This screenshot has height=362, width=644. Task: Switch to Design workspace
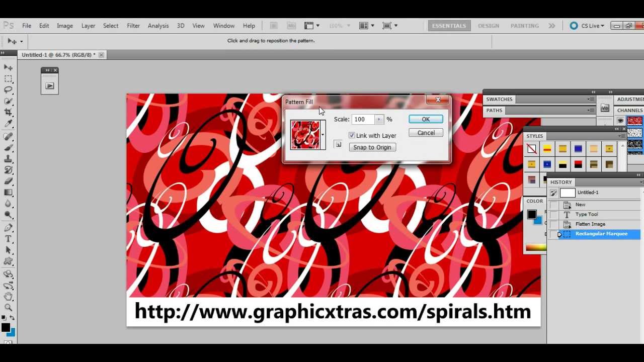tap(489, 26)
